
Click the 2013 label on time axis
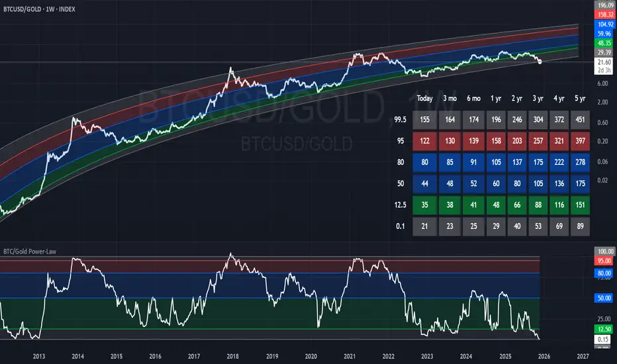[x=39, y=356]
